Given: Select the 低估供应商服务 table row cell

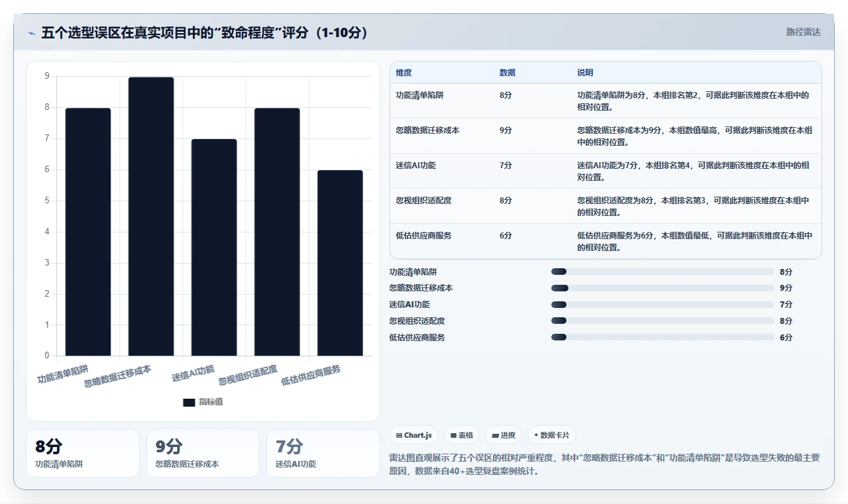Looking at the screenshot, I should tap(423, 236).
